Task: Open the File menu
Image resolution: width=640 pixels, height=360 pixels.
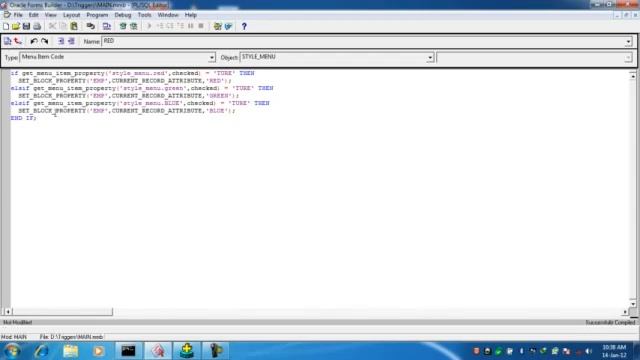Action: [18, 15]
